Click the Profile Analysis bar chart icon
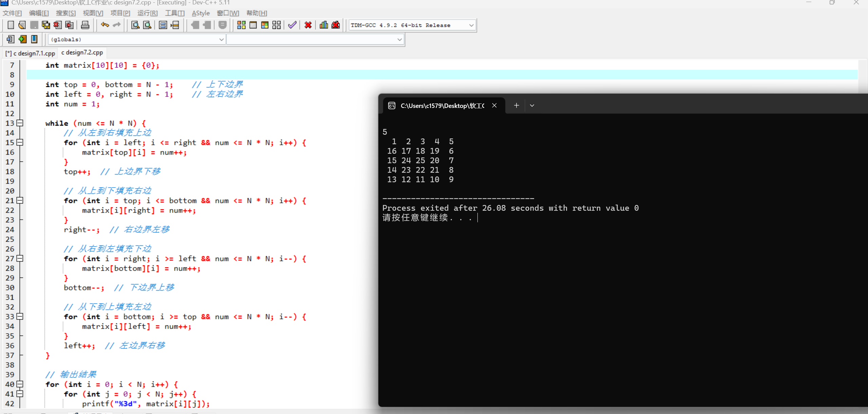868x414 pixels. click(324, 25)
